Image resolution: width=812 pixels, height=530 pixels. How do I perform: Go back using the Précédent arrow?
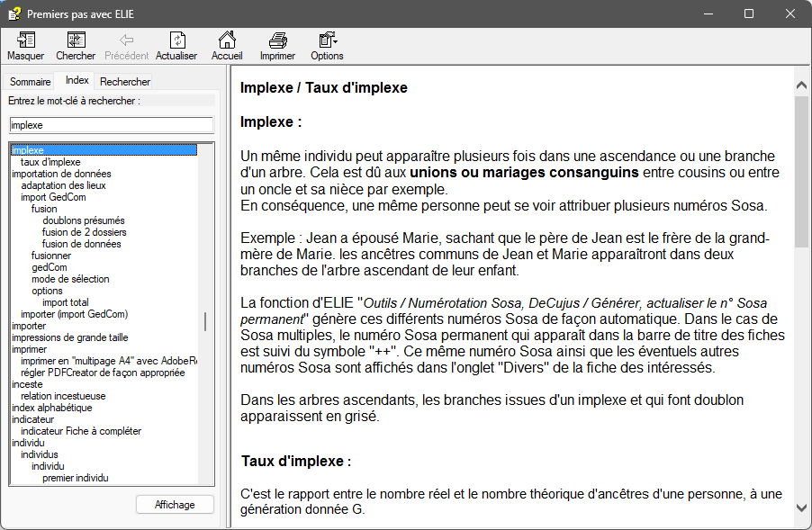[x=126, y=46]
